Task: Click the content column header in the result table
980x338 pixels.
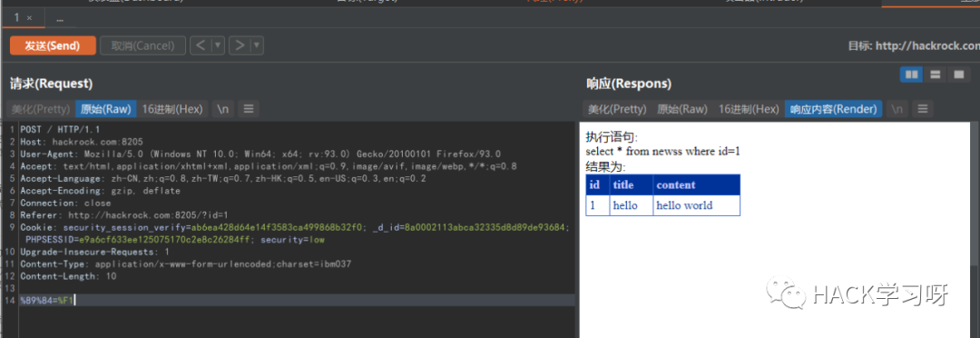Action: coord(696,184)
